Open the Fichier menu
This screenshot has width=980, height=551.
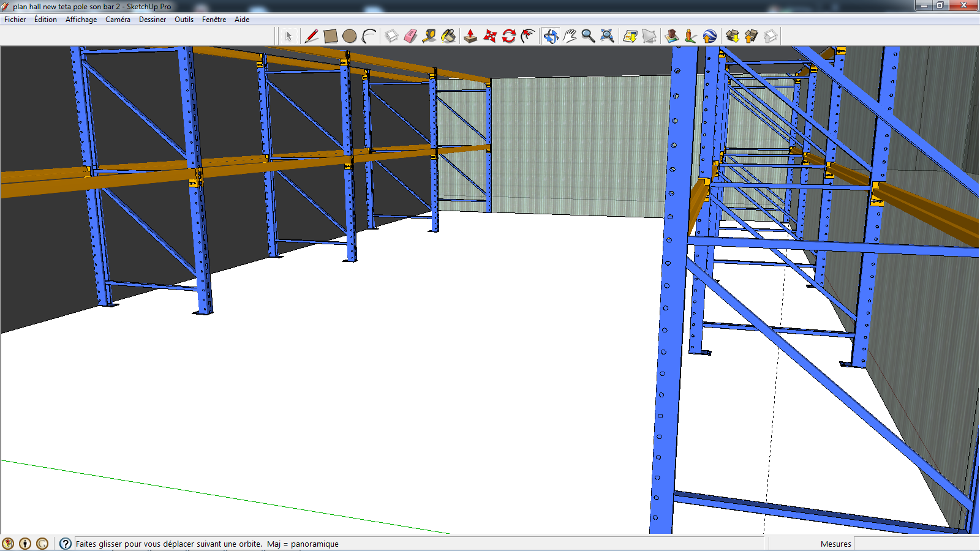pos(15,20)
